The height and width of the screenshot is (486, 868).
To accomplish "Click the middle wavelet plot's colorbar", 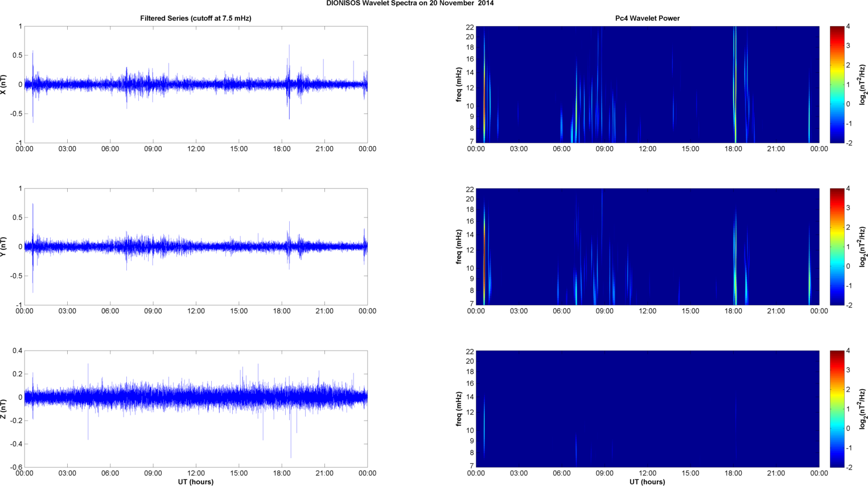I will point(837,246).
